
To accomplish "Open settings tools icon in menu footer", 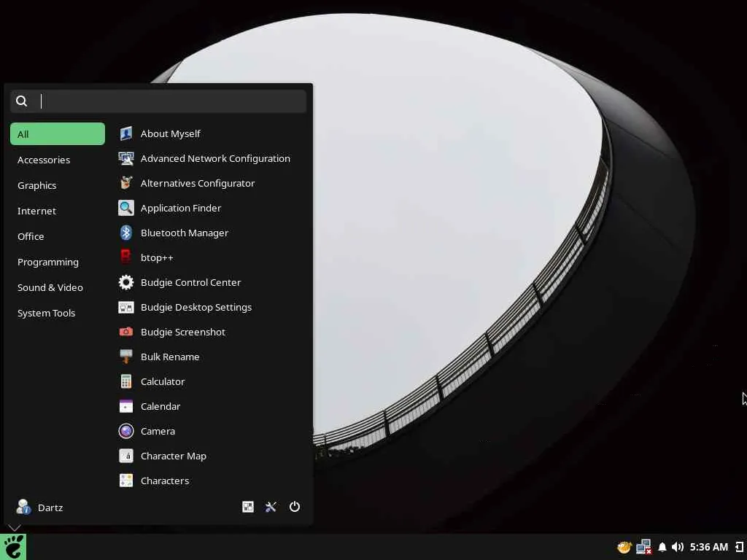I will [x=271, y=507].
